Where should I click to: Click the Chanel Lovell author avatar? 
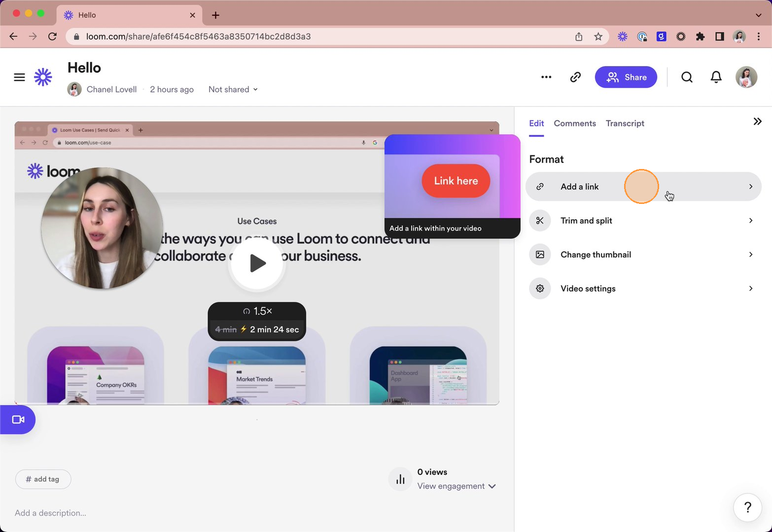click(x=74, y=89)
